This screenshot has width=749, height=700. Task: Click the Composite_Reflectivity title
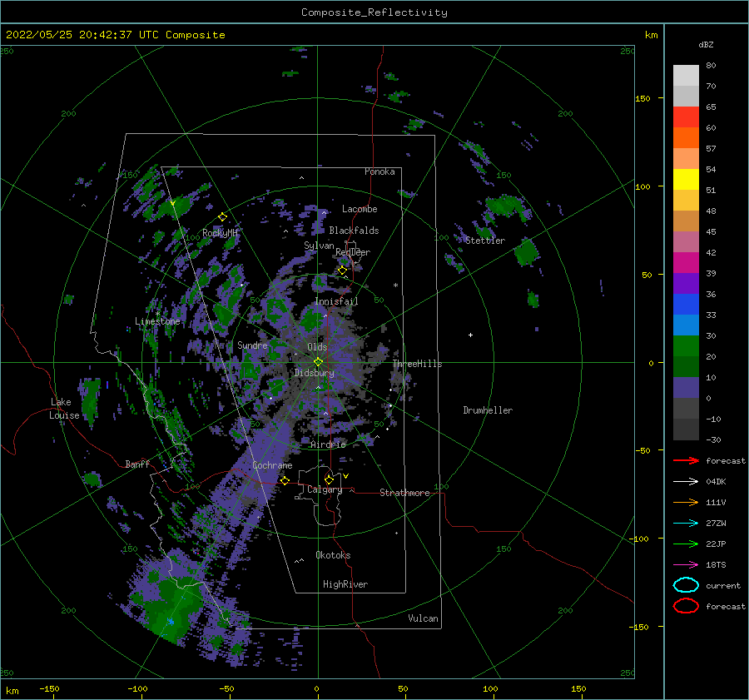(x=374, y=12)
